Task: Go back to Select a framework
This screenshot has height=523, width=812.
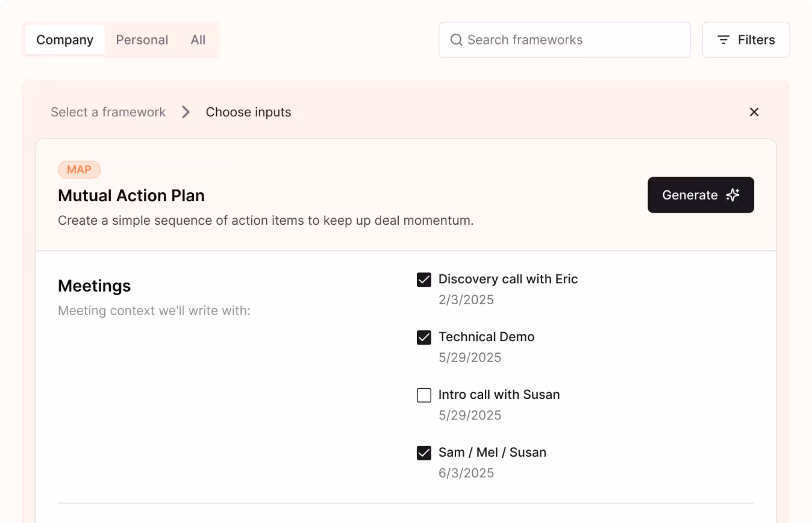Action: 108,112
